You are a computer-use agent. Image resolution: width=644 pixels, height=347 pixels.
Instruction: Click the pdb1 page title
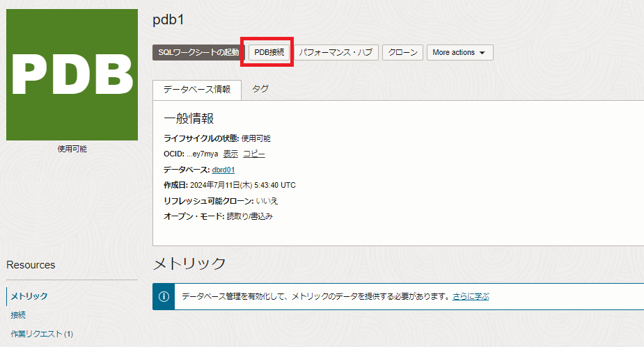coord(168,19)
